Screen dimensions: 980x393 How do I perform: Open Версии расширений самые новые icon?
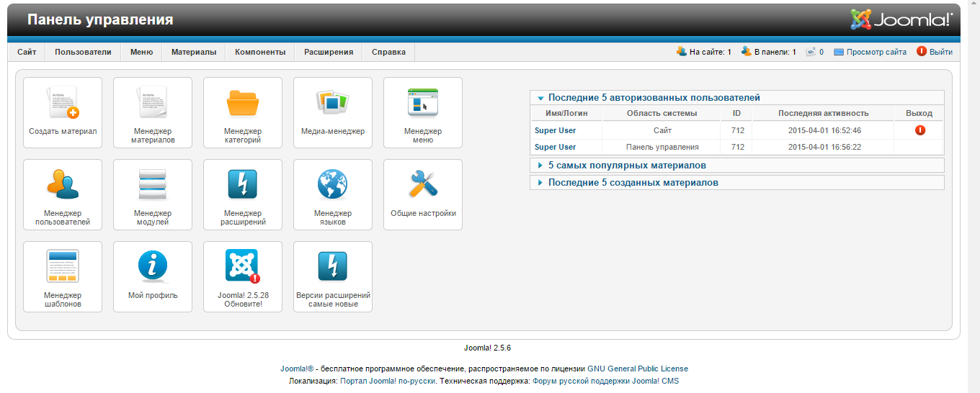333,277
